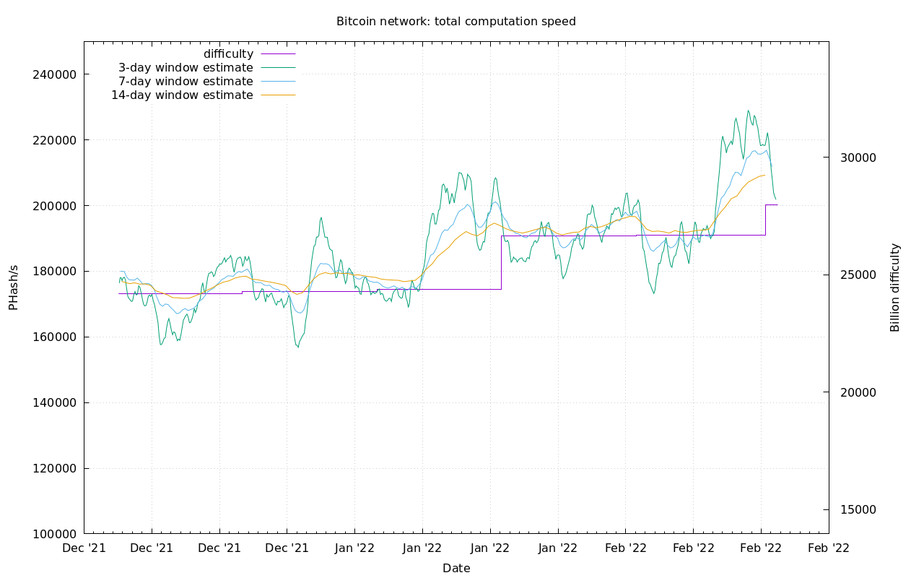Select the 240000 tick on the PHash/s axis

(x=56, y=74)
